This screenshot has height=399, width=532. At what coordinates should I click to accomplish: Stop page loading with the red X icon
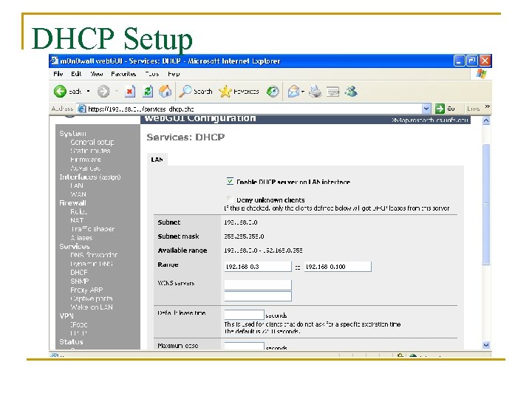click(129, 92)
